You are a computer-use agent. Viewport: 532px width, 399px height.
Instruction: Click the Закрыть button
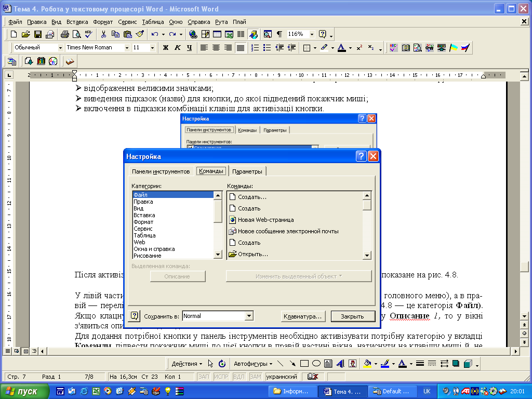353,316
